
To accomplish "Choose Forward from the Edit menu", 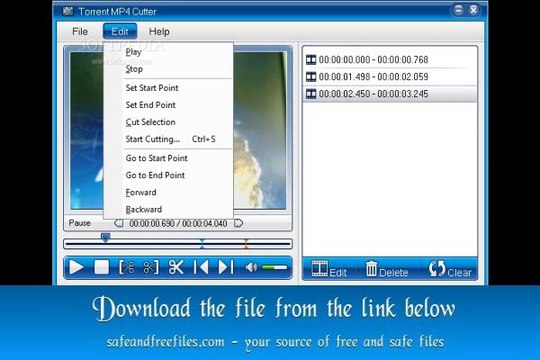I will (169, 192).
